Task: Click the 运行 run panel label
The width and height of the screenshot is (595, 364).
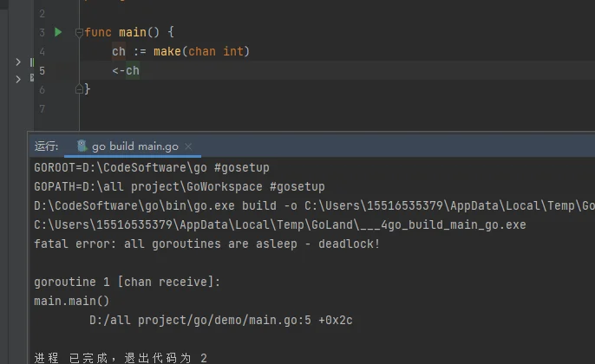Action: (x=46, y=146)
